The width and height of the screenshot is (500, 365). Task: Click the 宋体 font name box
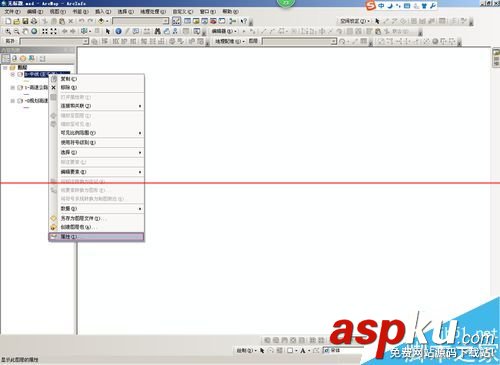coord(342,350)
